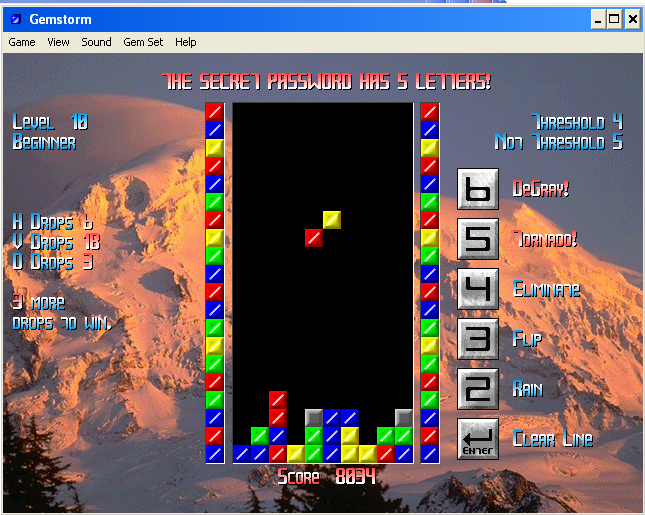Viewport: 645px width, 515px height.
Task: Open the View menu
Action: click(58, 42)
